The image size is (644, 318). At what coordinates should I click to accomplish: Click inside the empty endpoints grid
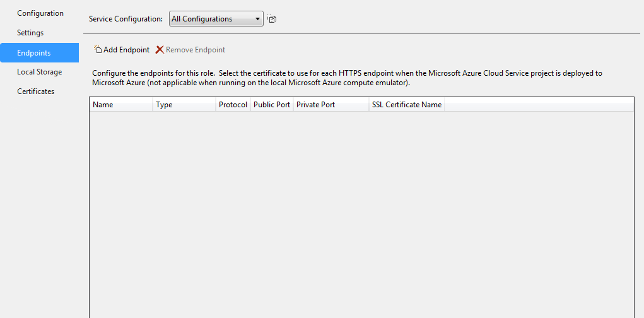point(360,215)
